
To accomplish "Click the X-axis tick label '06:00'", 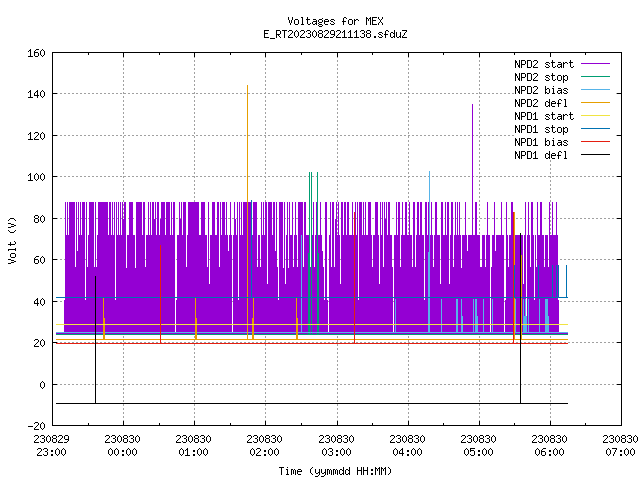I will (x=549, y=453).
